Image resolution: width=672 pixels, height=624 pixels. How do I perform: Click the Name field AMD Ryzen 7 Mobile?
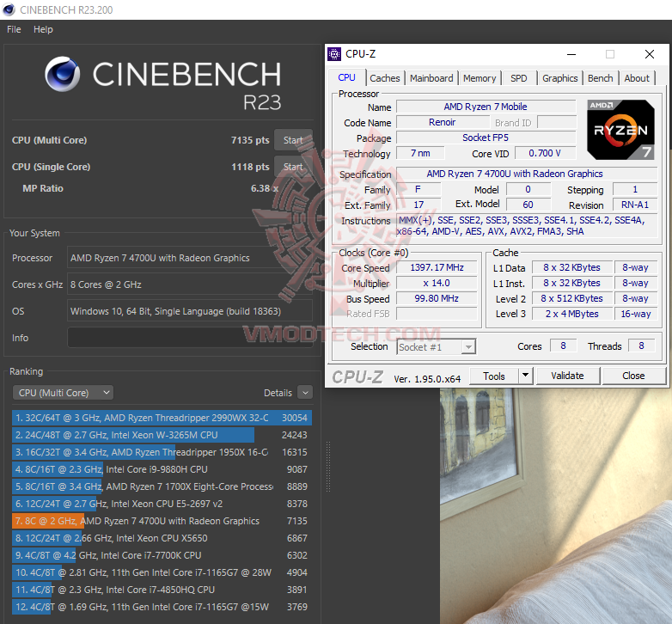[486, 107]
